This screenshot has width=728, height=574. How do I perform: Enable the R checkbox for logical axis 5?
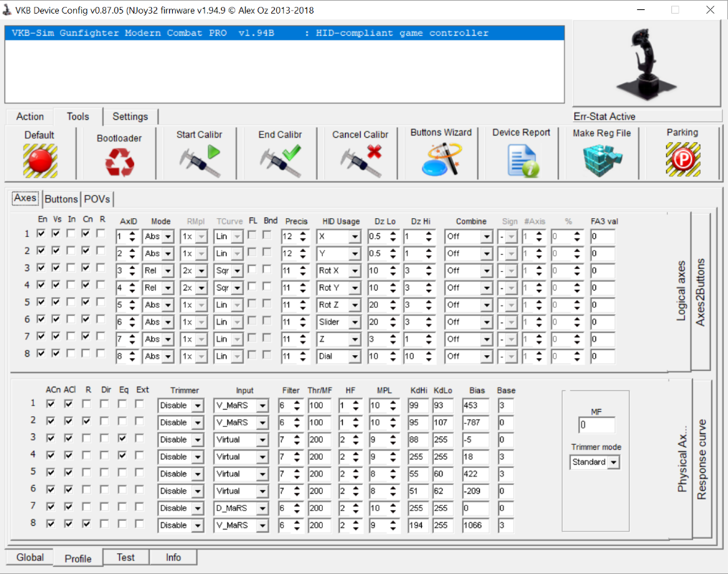coord(100,302)
